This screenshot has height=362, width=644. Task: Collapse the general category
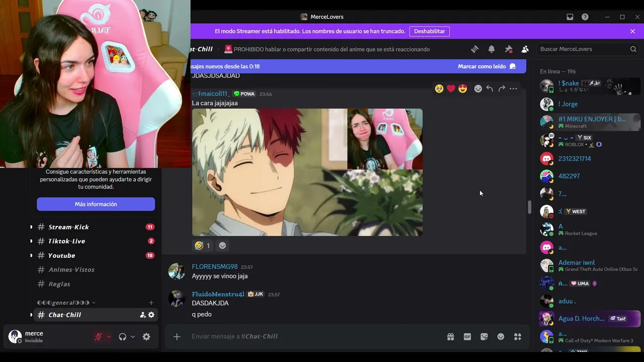(66, 303)
